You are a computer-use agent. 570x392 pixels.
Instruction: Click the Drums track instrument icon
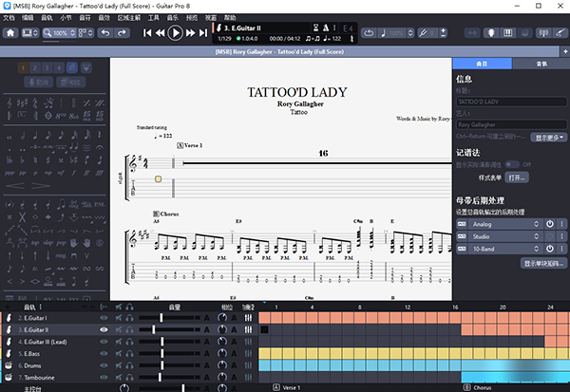9,364
